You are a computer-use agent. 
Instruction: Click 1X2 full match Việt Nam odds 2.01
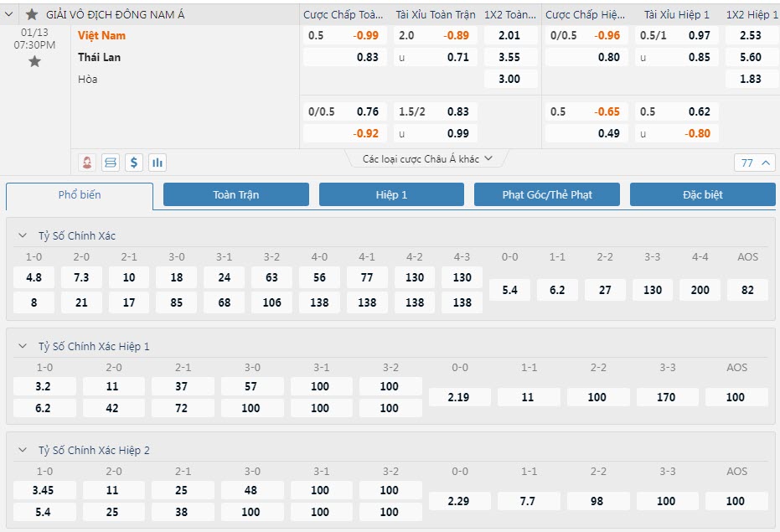coord(509,36)
